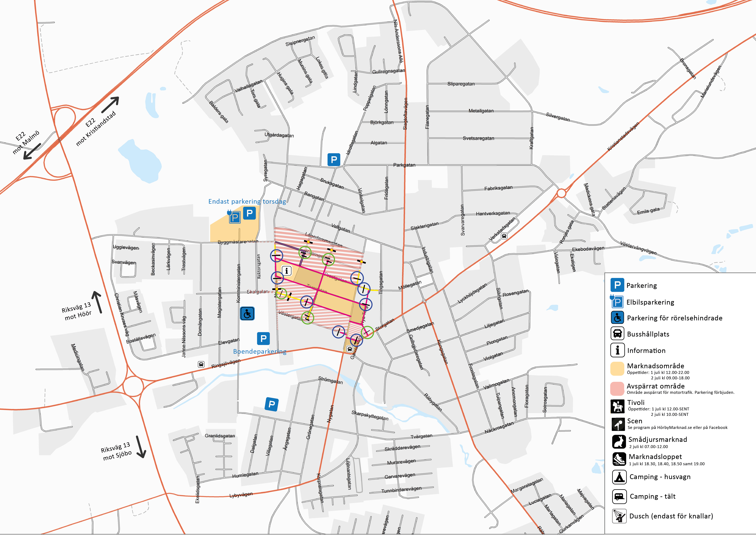Click the 'Endast parkering torsdag' label
Image resolution: width=756 pixels, height=535 pixels.
[x=247, y=201]
